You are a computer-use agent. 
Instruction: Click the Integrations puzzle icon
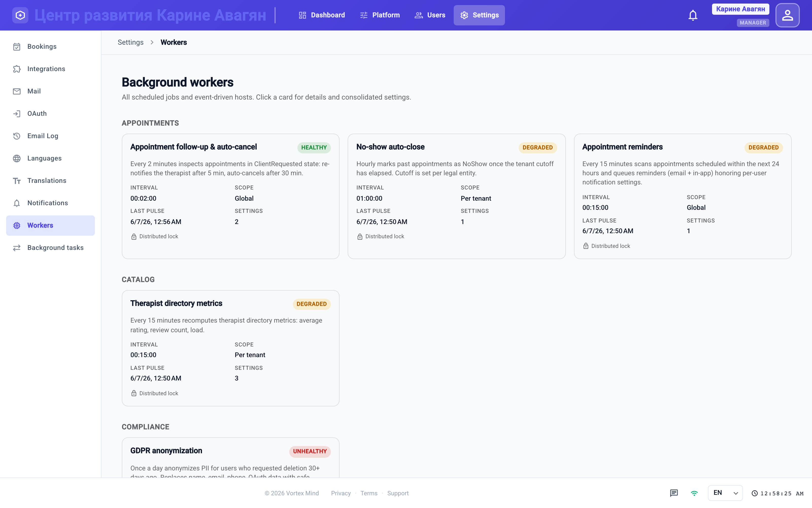pyautogui.click(x=17, y=69)
